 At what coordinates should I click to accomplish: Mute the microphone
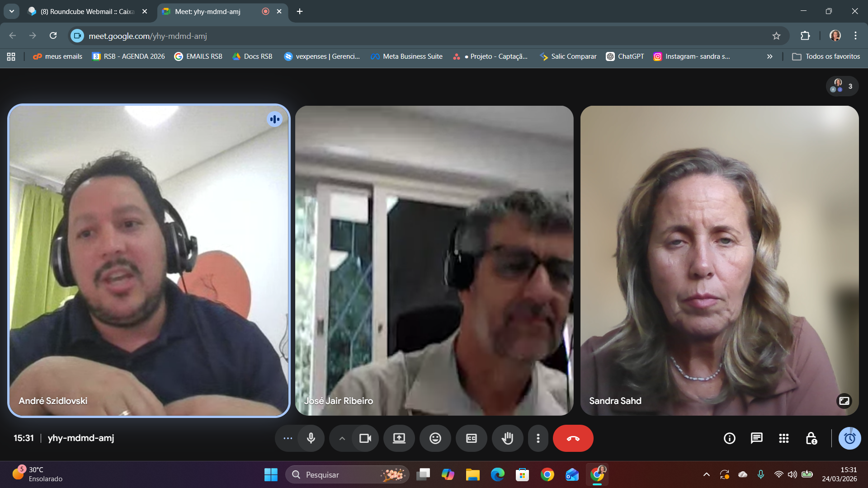point(311,438)
